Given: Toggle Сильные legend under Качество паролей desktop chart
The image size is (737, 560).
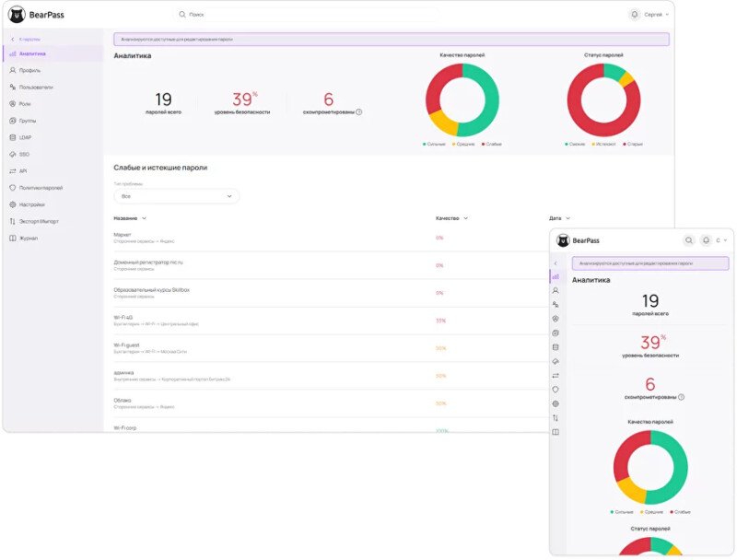Looking at the screenshot, I should [x=437, y=144].
